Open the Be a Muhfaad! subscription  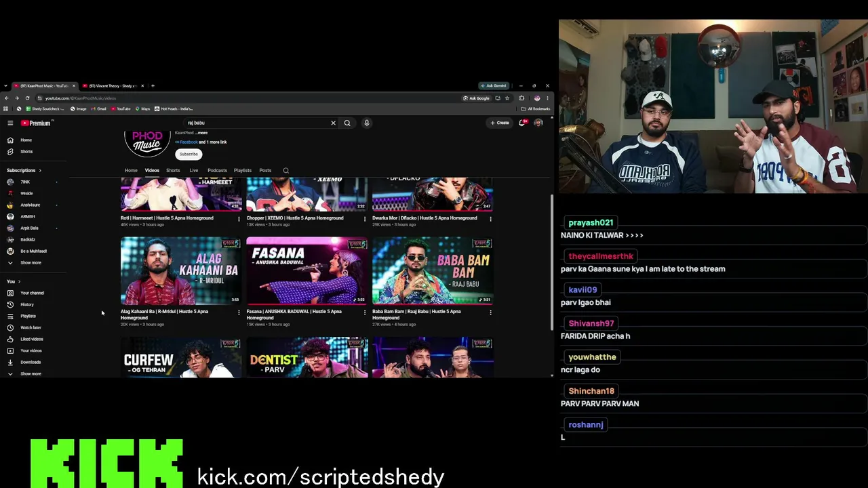click(34, 251)
